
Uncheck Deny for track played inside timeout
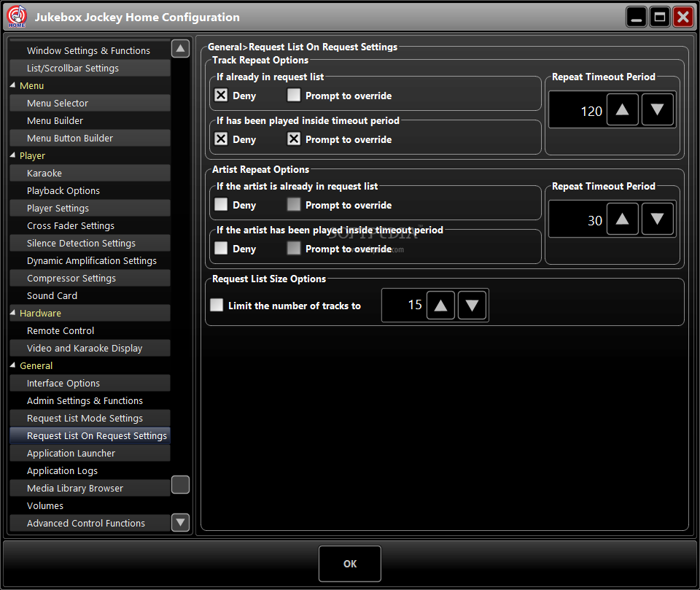221,139
